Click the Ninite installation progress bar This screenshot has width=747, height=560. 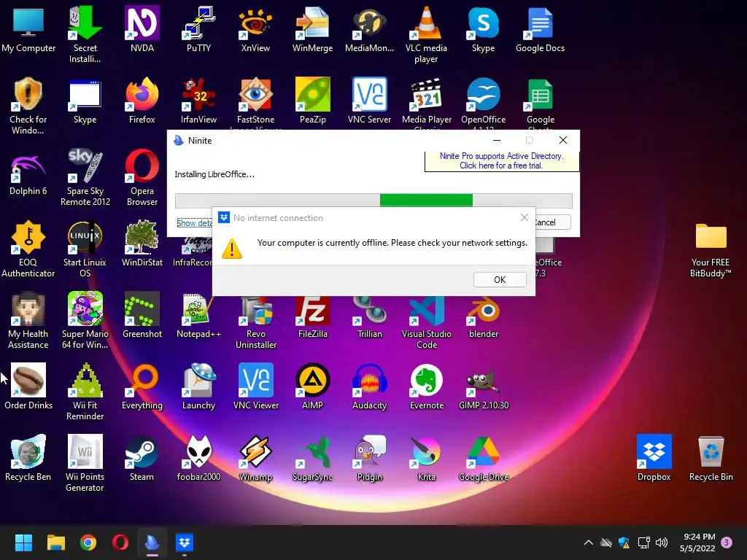coord(373,201)
